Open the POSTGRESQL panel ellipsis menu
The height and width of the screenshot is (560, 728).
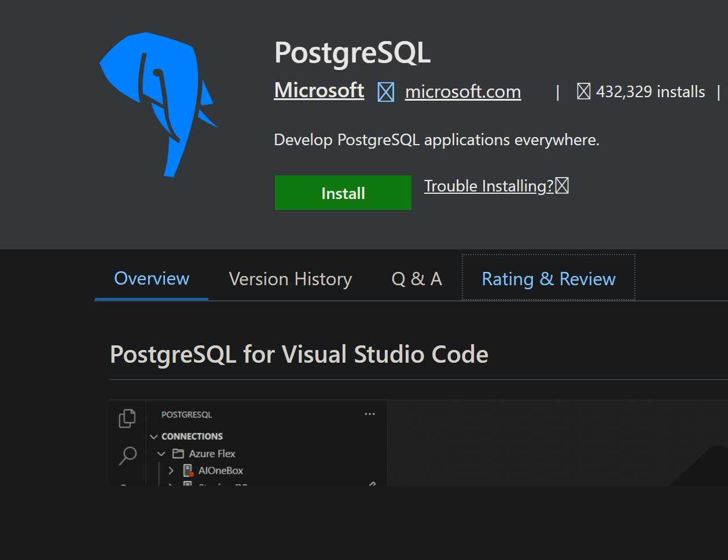[x=370, y=414]
